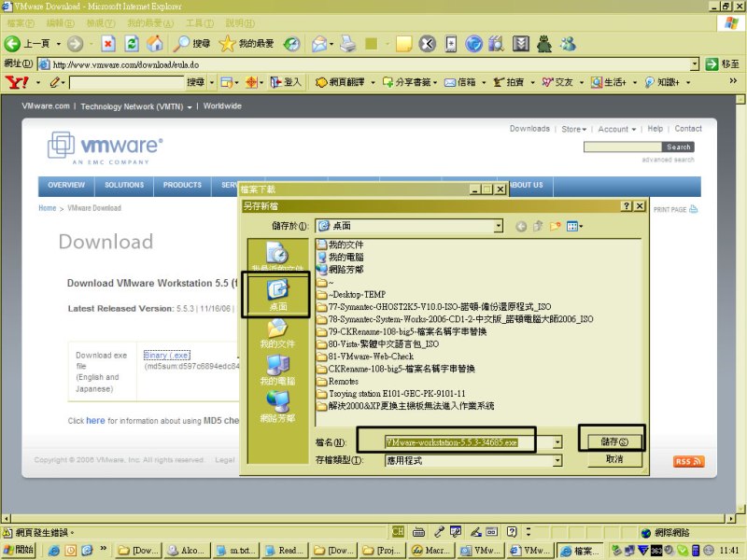Open the 編輯 menu in IE
747x560 pixels.
click(x=60, y=22)
